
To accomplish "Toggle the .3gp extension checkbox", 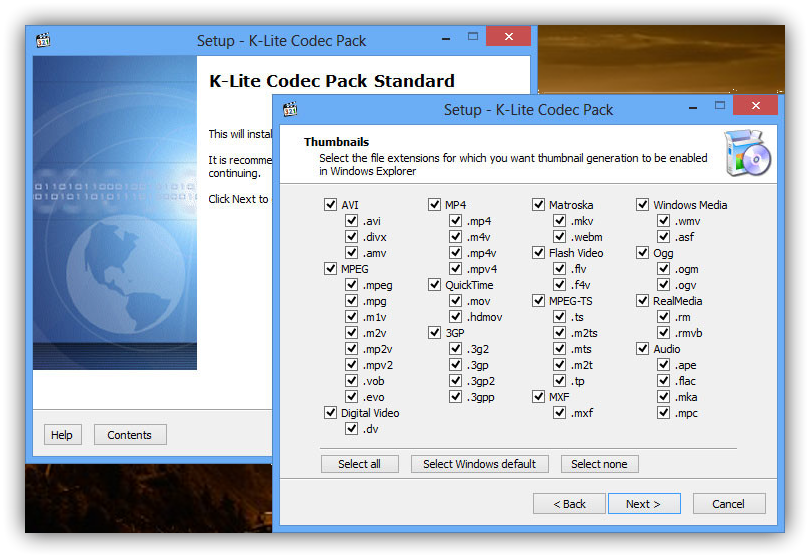I will click(455, 365).
